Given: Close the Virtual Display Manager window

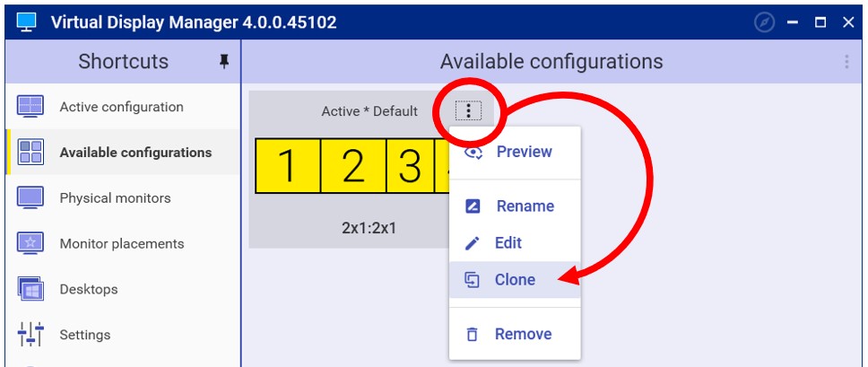Looking at the screenshot, I should point(848,22).
